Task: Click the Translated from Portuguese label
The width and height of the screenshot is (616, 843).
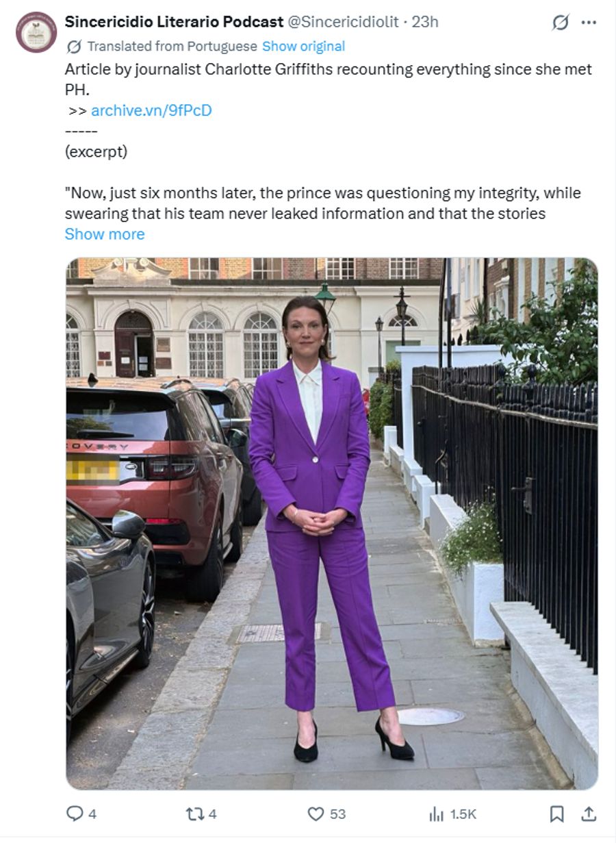Action: pos(172,47)
